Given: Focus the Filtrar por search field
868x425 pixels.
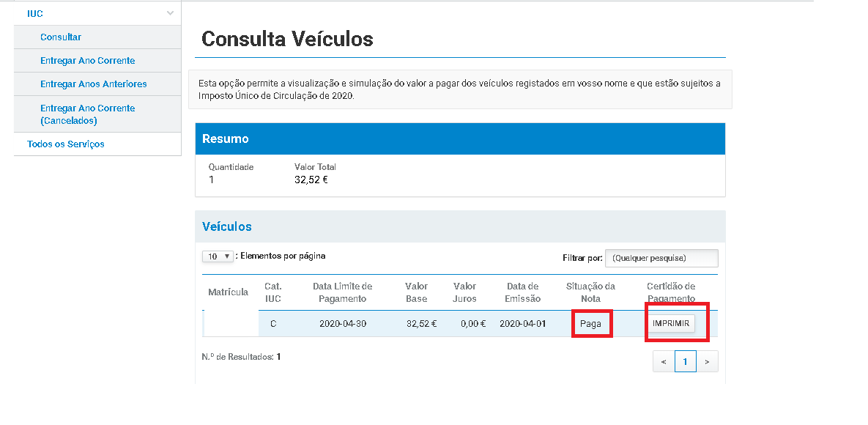Looking at the screenshot, I should tap(661, 258).
